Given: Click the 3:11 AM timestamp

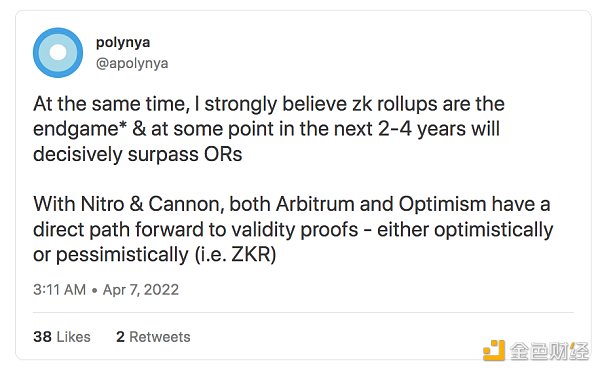Looking at the screenshot, I should 59,289.
